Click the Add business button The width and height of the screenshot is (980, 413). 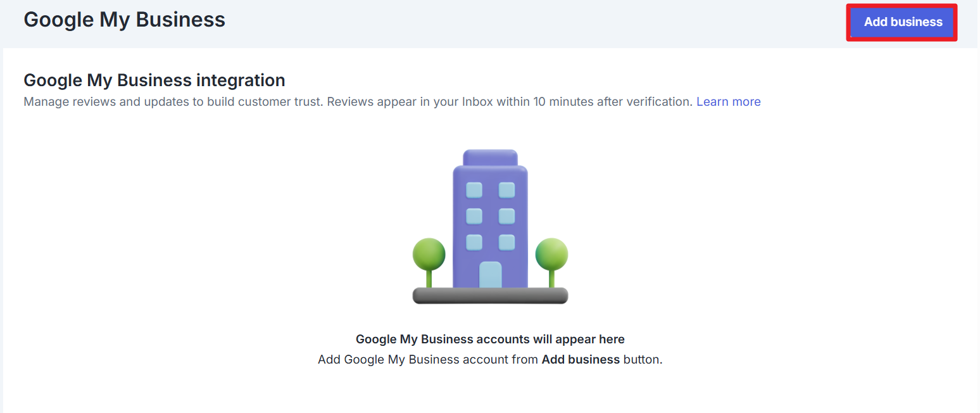point(902,22)
